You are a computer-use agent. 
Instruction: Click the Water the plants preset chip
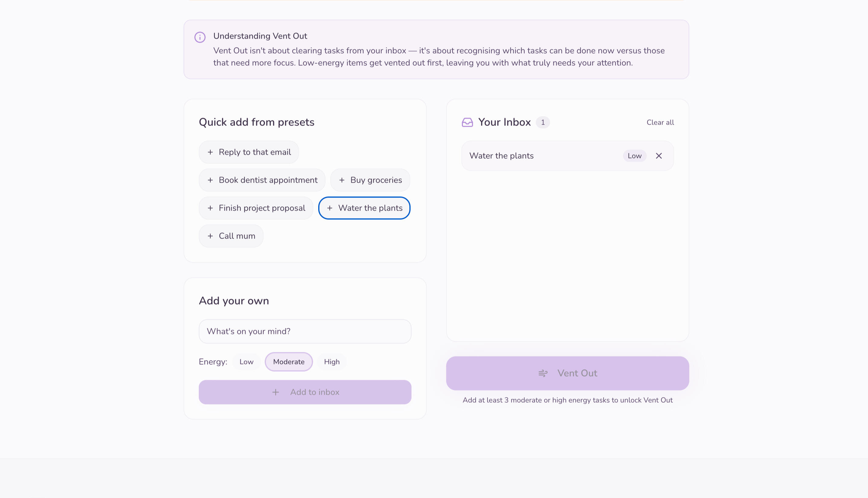(x=364, y=208)
